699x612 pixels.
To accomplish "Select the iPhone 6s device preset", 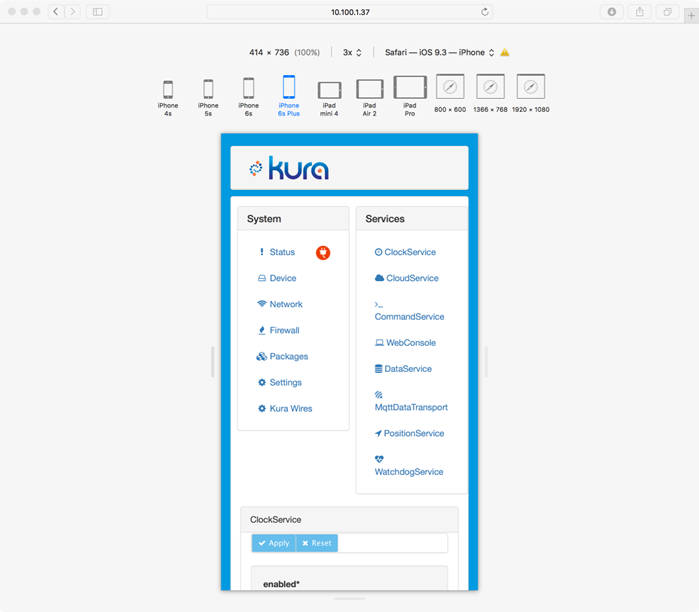I will coord(248,98).
